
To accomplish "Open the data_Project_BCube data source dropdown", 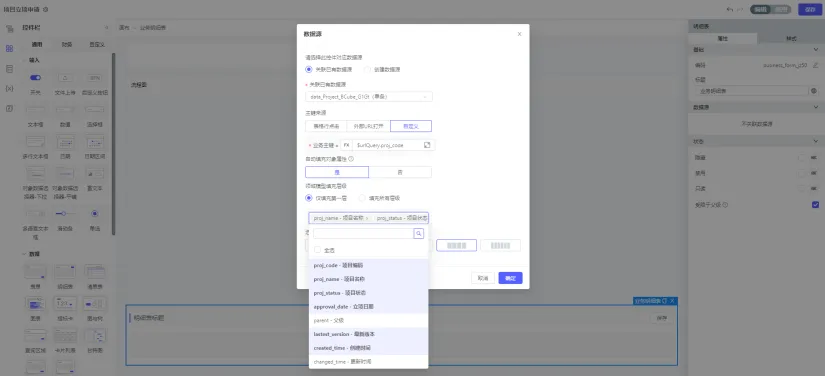I will pos(369,97).
